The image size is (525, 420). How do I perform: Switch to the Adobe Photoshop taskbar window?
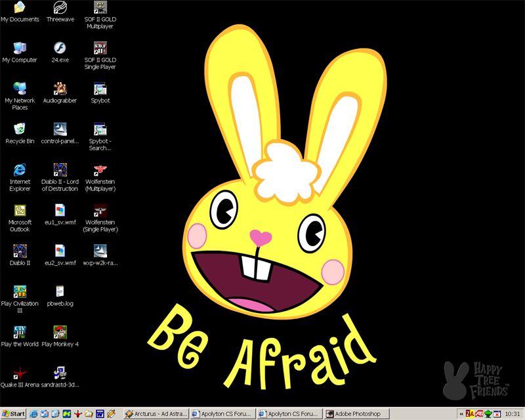pyautogui.click(x=356, y=414)
